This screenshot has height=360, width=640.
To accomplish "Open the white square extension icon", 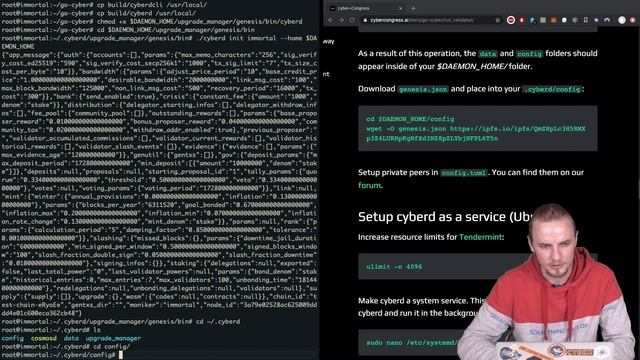I will coord(564,20).
